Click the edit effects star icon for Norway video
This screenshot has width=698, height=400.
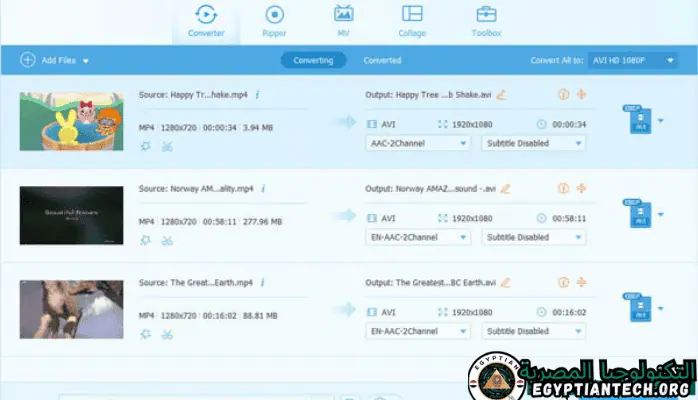coord(145,240)
